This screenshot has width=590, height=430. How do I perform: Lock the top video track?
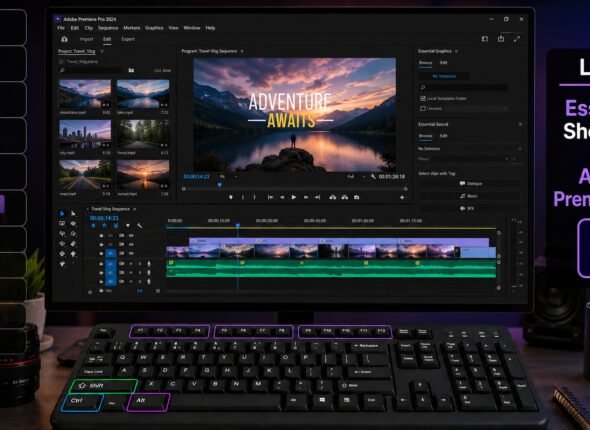click(101, 236)
